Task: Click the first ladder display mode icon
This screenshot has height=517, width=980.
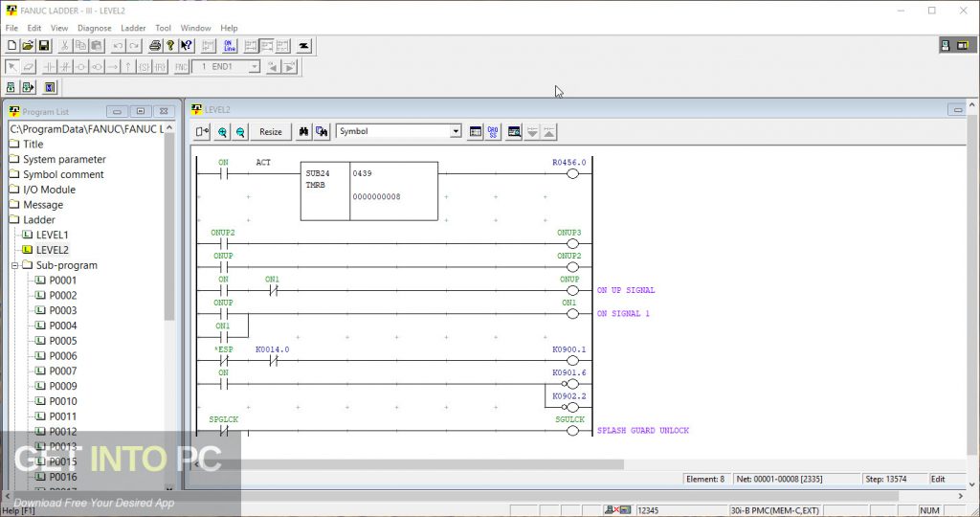Action: coord(251,46)
